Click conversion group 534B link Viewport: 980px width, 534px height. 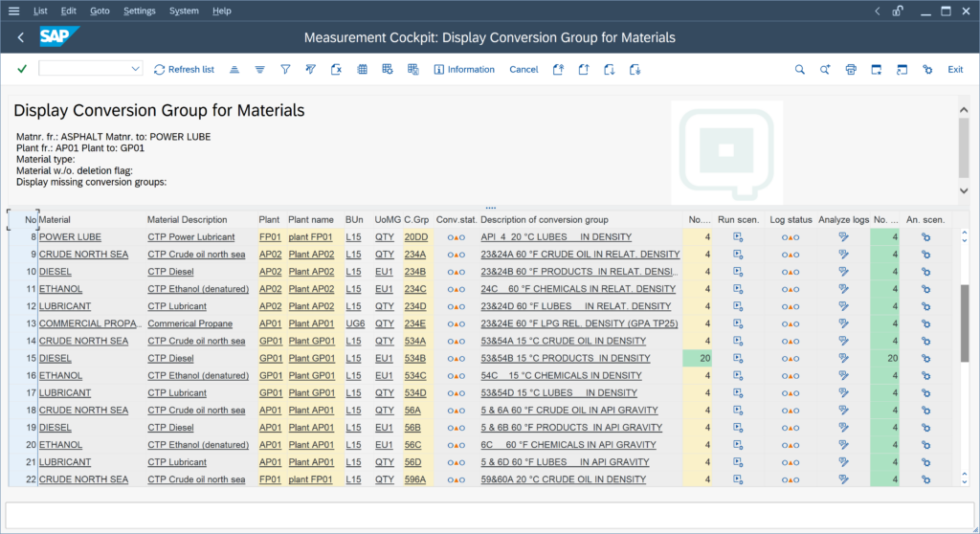pyautogui.click(x=415, y=358)
